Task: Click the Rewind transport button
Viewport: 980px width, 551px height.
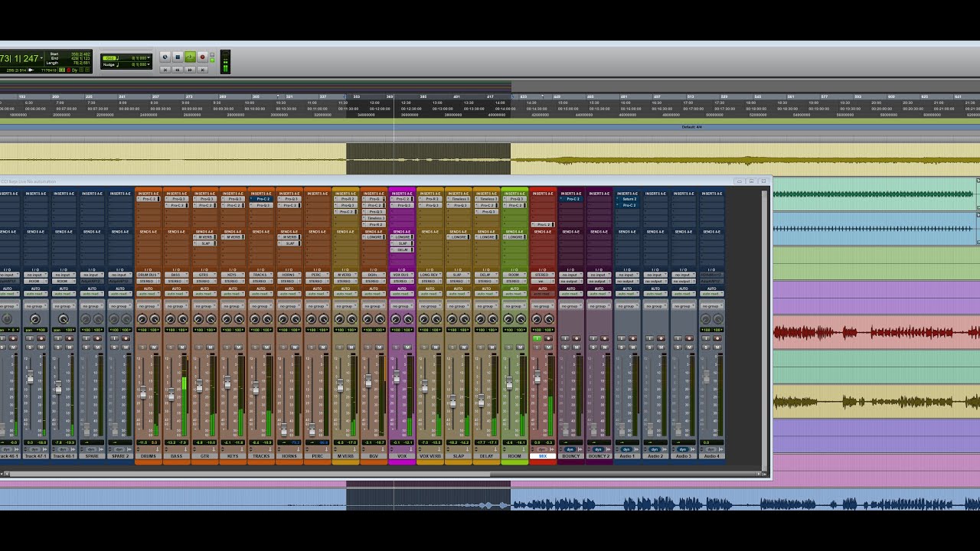Action: click(x=177, y=70)
